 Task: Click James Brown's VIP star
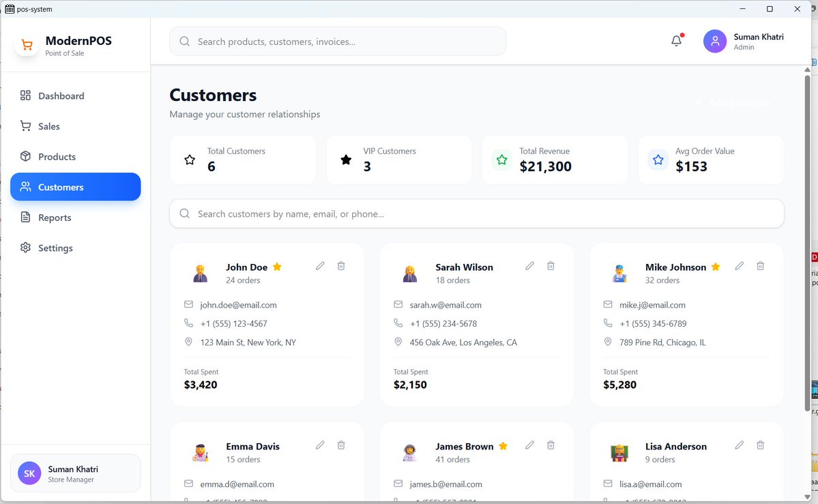[503, 445]
